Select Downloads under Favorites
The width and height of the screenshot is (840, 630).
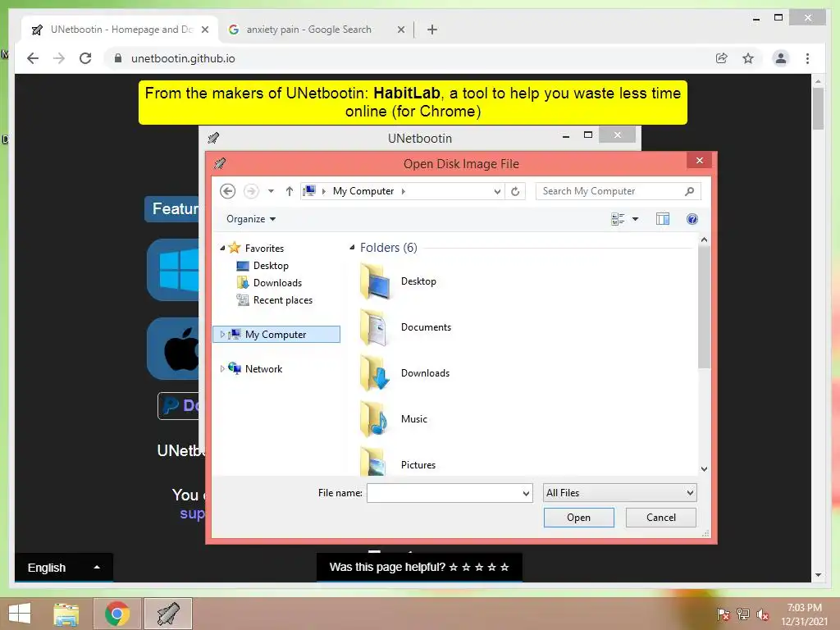coord(277,283)
